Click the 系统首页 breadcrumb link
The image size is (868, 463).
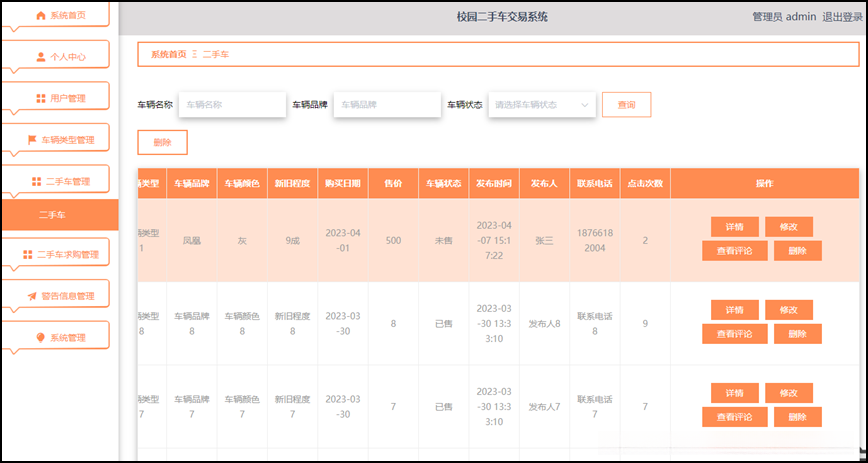point(169,54)
